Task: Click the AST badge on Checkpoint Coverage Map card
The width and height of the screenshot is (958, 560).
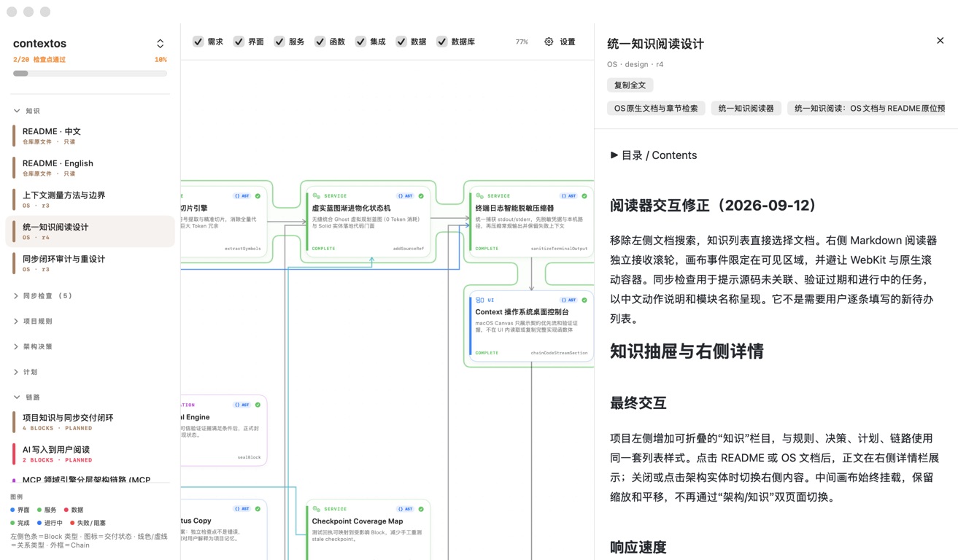Action: coord(406,509)
